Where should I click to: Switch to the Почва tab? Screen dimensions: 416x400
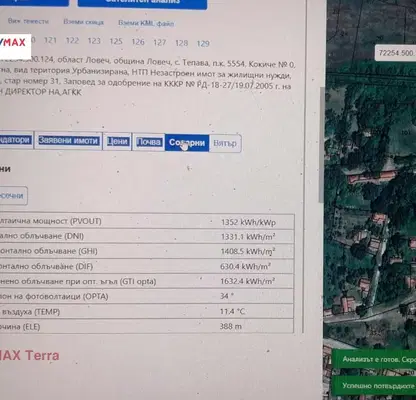pyautogui.click(x=149, y=142)
